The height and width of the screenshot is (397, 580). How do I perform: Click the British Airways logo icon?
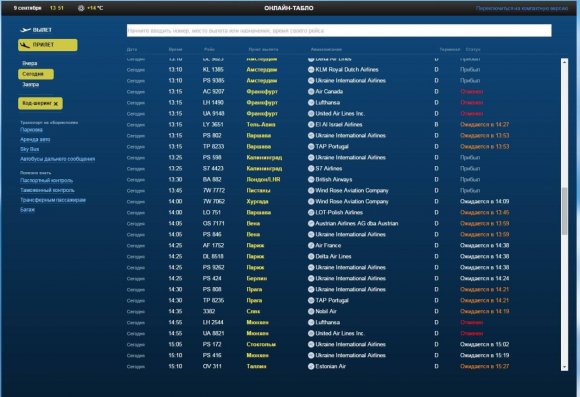click(311, 179)
